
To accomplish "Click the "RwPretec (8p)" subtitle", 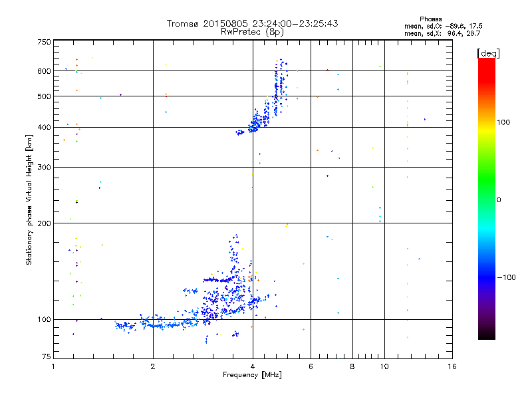I will click(252, 32).
